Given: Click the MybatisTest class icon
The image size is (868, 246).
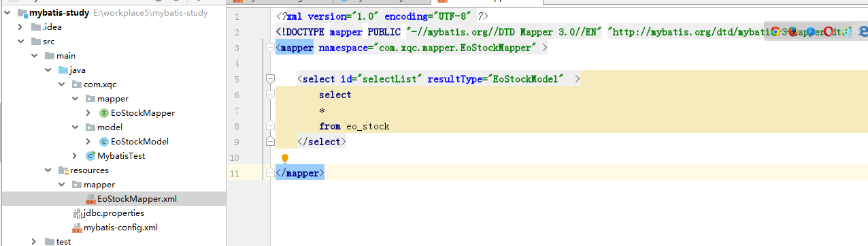Looking at the screenshot, I should 90,156.
